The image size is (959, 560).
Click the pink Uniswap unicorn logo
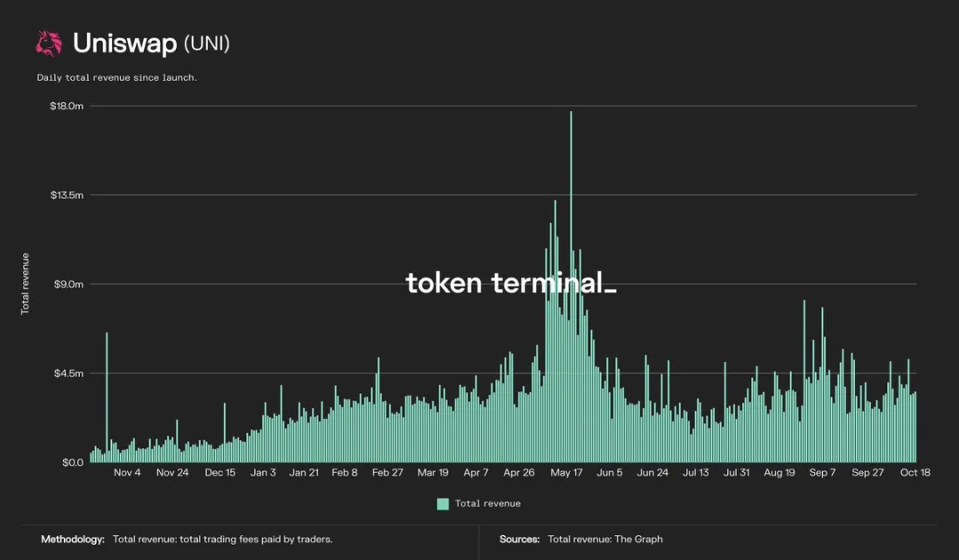click(49, 43)
